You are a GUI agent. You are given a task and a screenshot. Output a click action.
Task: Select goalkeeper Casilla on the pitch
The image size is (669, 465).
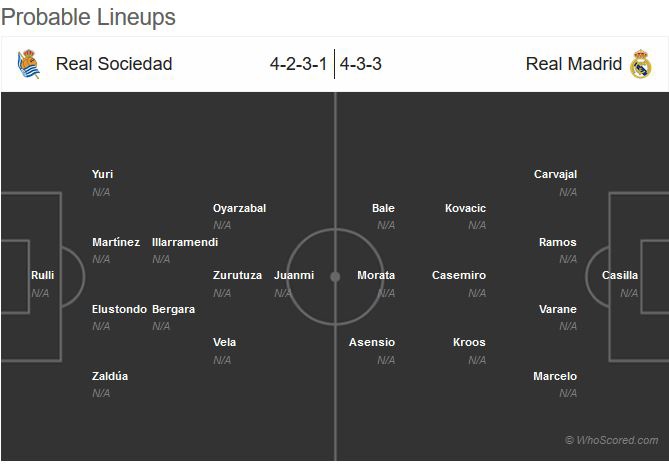point(620,275)
